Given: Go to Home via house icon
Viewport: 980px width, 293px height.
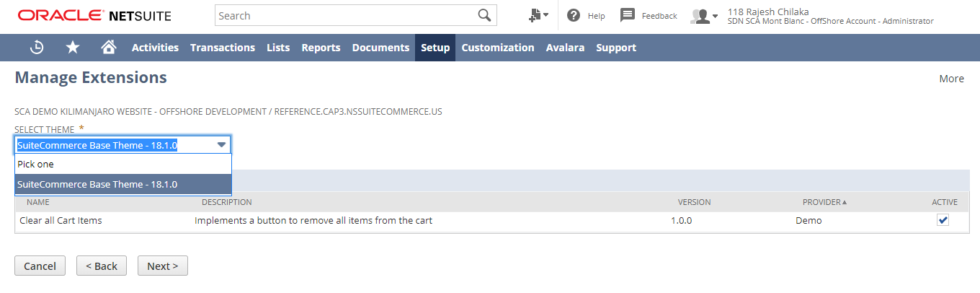Looking at the screenshot, I should pyautogui.click(x=109, y=48).
